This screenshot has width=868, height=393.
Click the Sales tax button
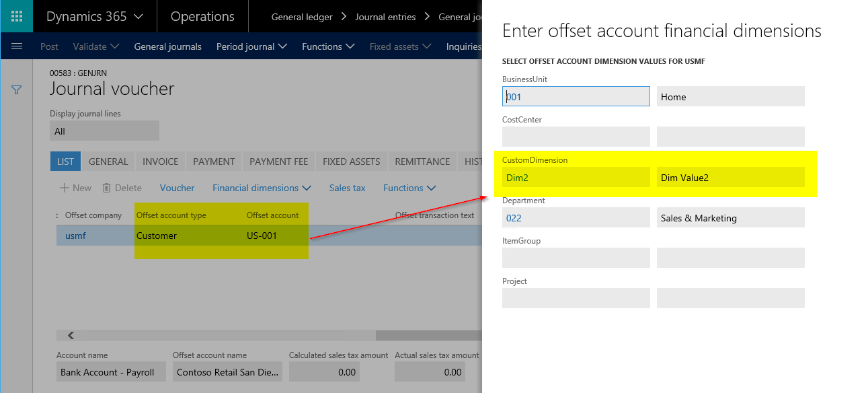click(348, 188)
